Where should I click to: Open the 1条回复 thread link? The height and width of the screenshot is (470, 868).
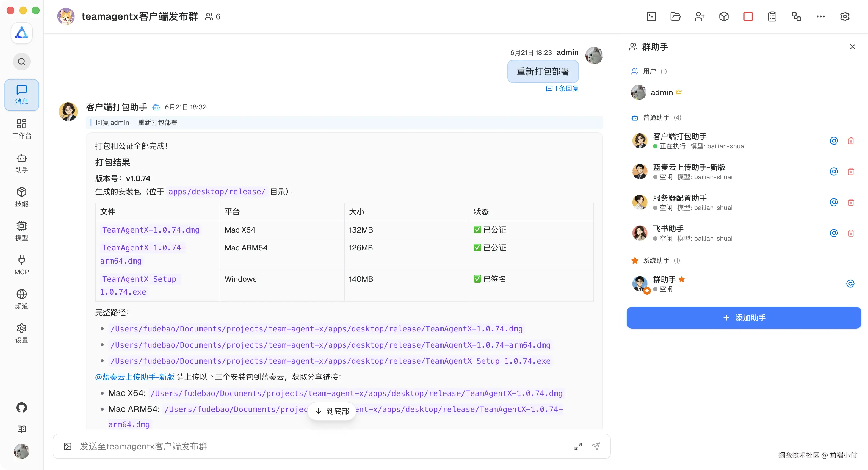point(562,88)
